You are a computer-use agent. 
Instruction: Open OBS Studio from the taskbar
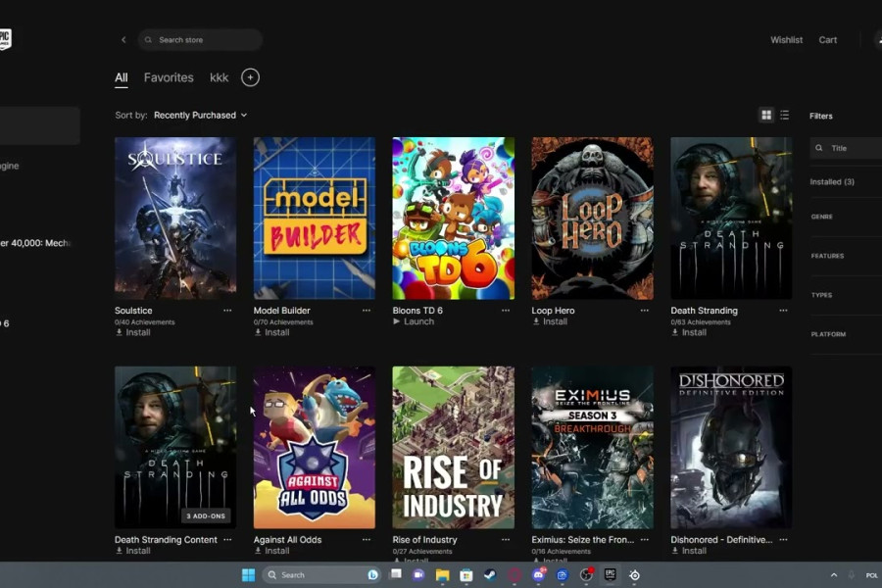(586, 575)
